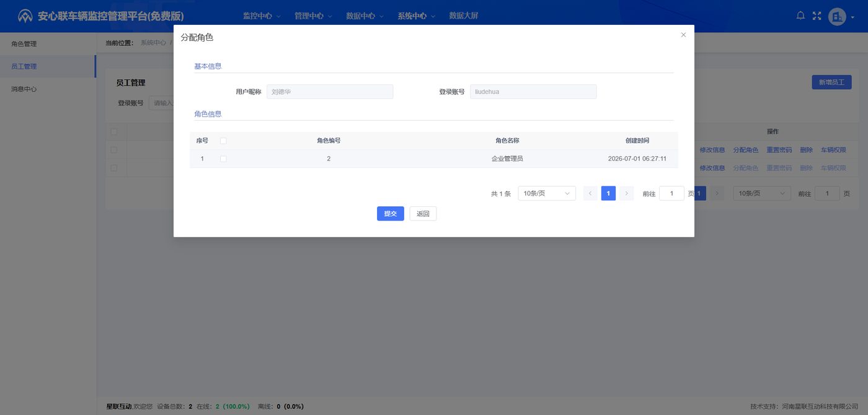Check second employee row checkbox
This screenshot has height=415, width=868.
[113, 168]
